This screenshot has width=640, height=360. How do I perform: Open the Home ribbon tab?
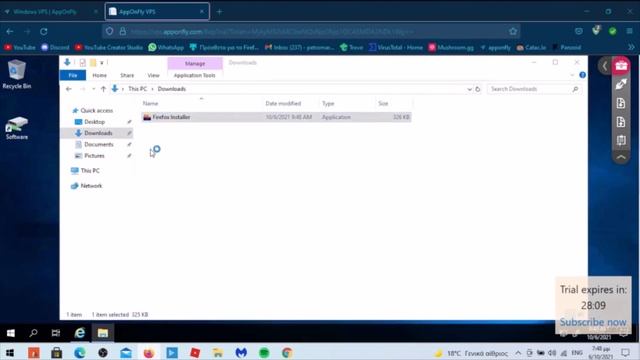click(x=100, y=75)
